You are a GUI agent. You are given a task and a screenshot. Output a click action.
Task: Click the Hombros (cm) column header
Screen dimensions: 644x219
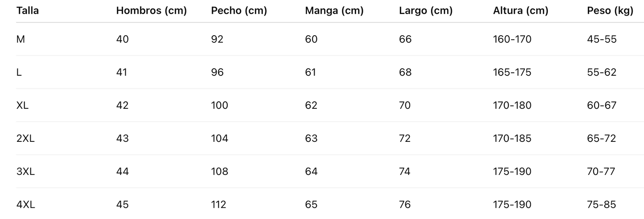pyautogui.click(x=151, y=11)
